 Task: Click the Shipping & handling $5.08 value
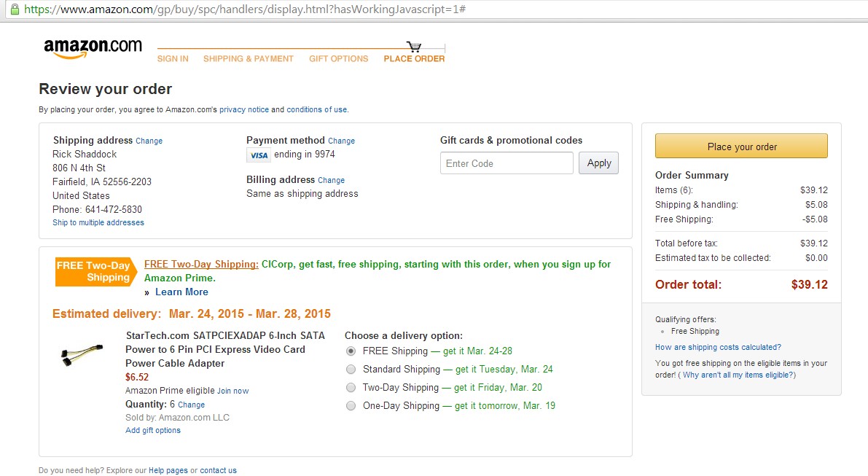coord(816,205)
